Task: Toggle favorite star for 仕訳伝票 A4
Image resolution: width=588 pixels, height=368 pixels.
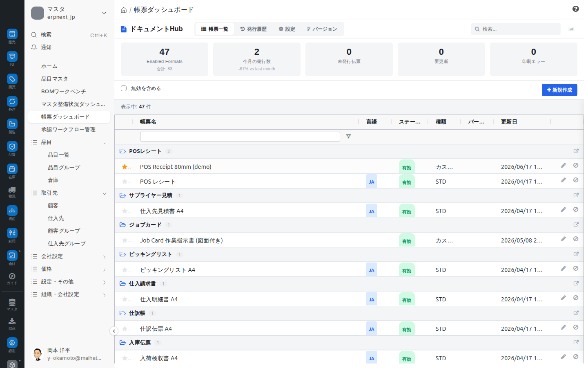Action: coord(125,328)
